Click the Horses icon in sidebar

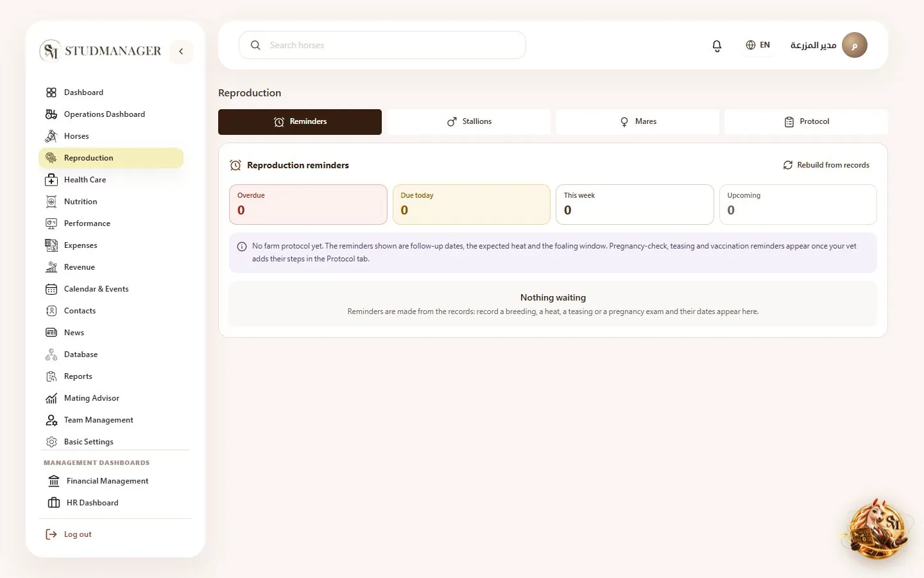click(x=51, y=136)
